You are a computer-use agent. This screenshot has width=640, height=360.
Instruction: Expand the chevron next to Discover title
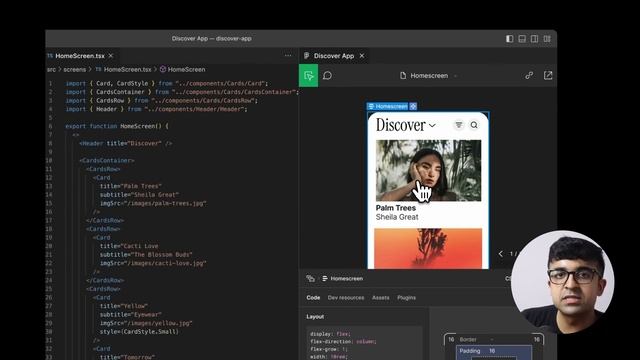[x=432, y=125]
